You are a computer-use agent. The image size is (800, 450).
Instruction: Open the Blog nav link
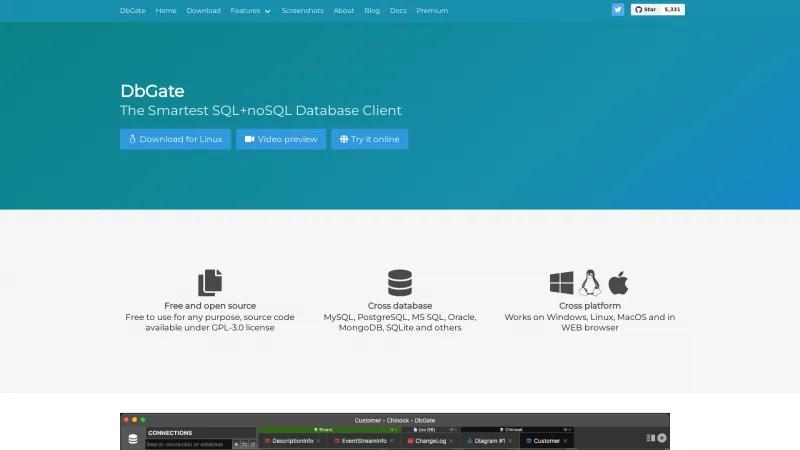pos(372,11)
